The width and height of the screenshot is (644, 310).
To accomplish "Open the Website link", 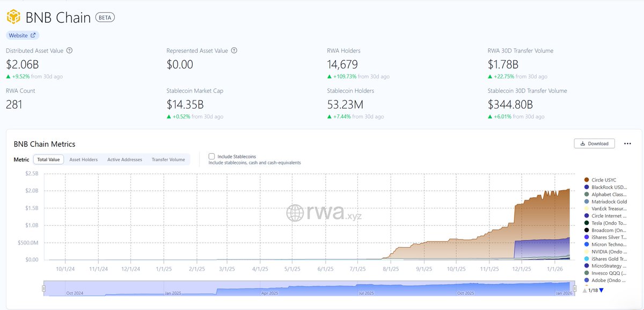I will (23, 35).
